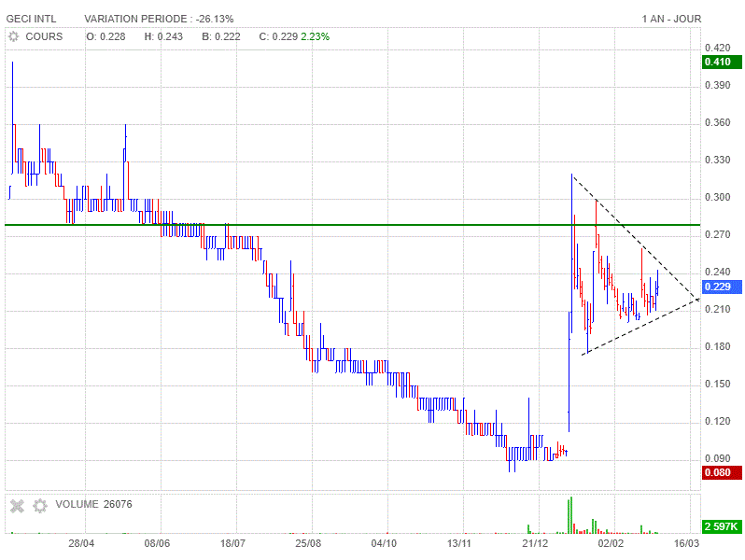Select the upper dashed triangle trendline
This screenshot has width=745, height=560.
[x=636, y=237]
